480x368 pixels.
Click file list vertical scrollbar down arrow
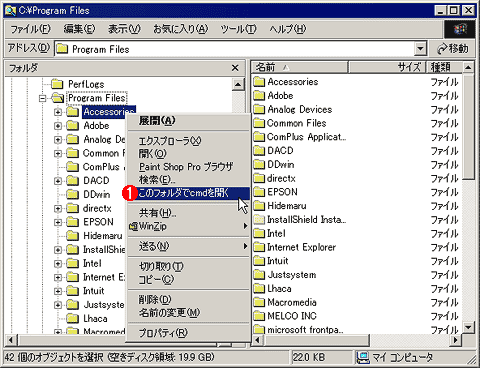[x=468, y=327]
